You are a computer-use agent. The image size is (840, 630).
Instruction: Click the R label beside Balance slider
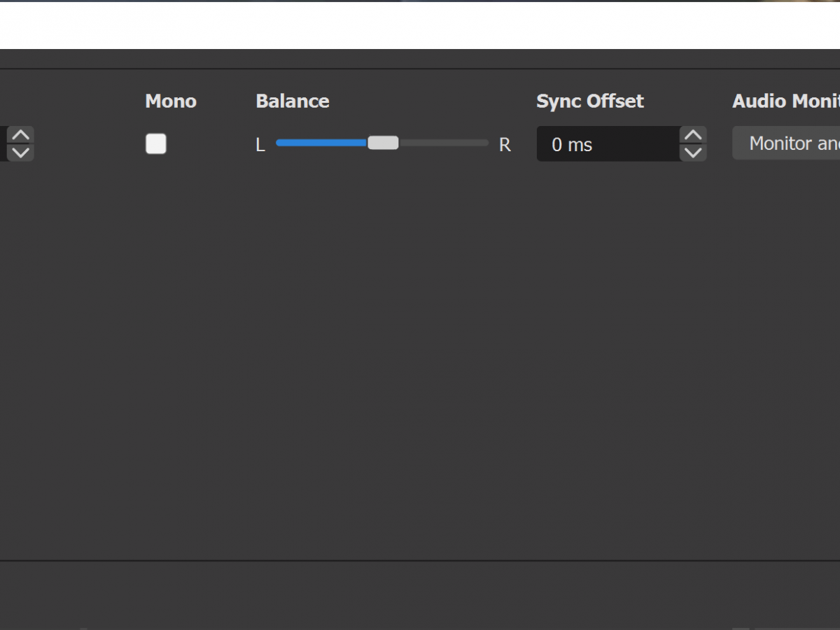(x=505, y=145)
